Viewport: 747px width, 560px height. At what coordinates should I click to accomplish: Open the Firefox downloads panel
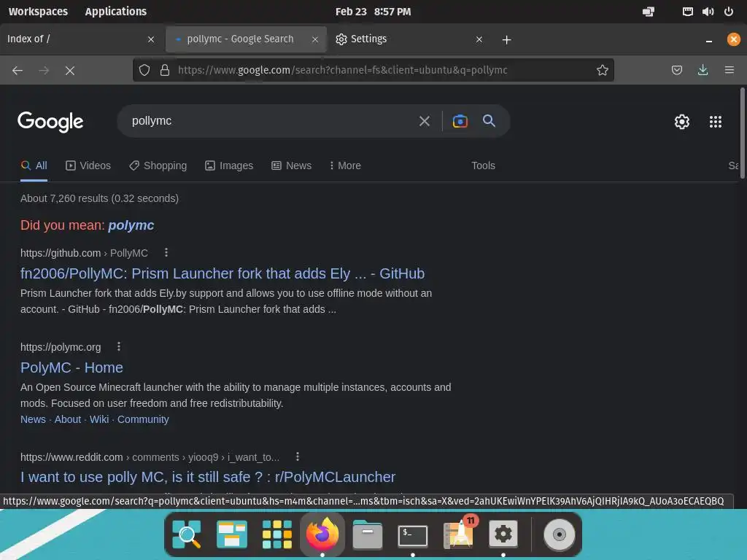click(703, 71)
